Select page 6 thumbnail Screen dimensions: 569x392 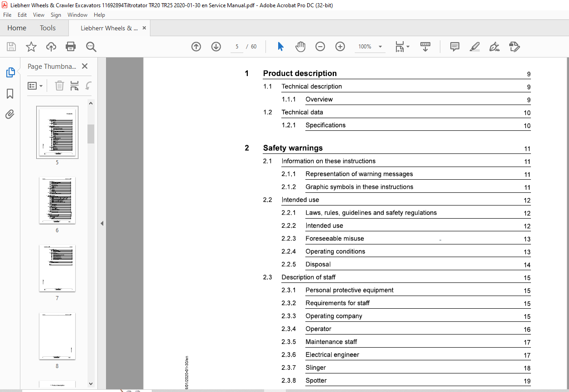tap(57, 200)
